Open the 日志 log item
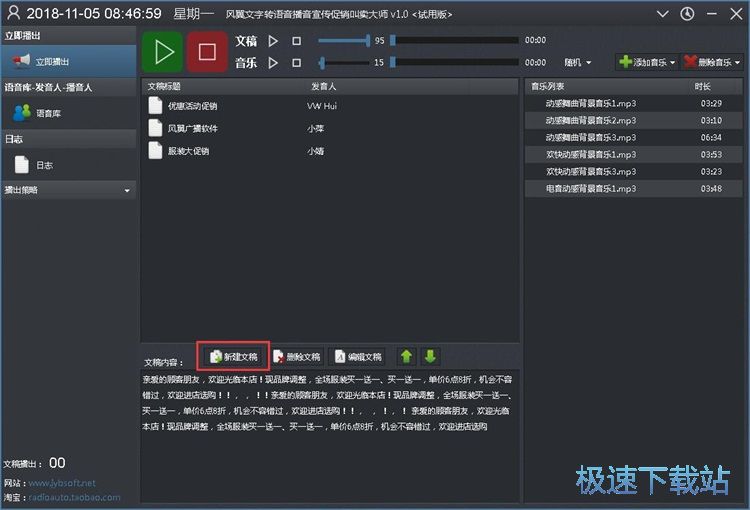 68,165
